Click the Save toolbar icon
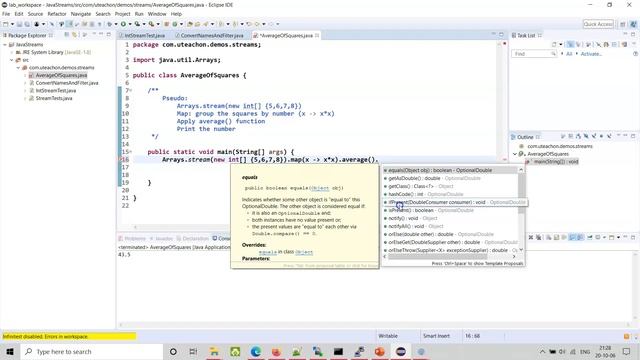Viewport: 640px width, 360px height. (x=19, y=24)
